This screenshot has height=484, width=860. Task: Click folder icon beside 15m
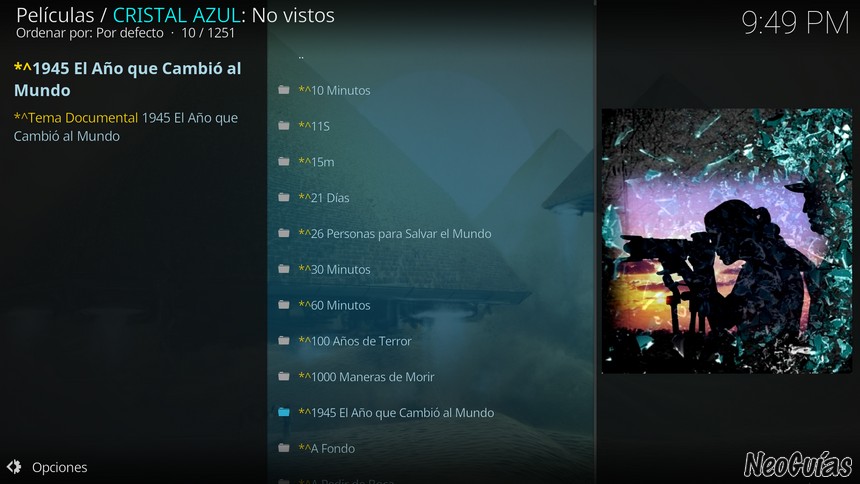point(284,161)
